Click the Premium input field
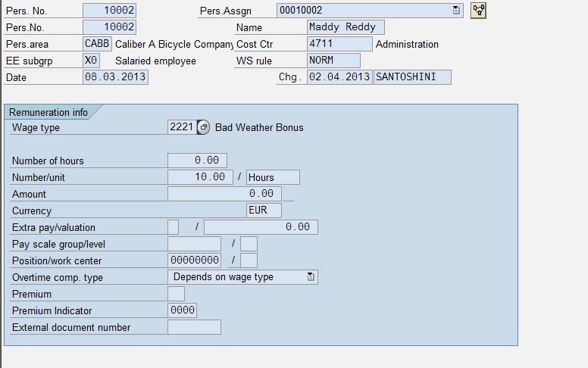This screenshot has width=588, height=368. [177, 294]
